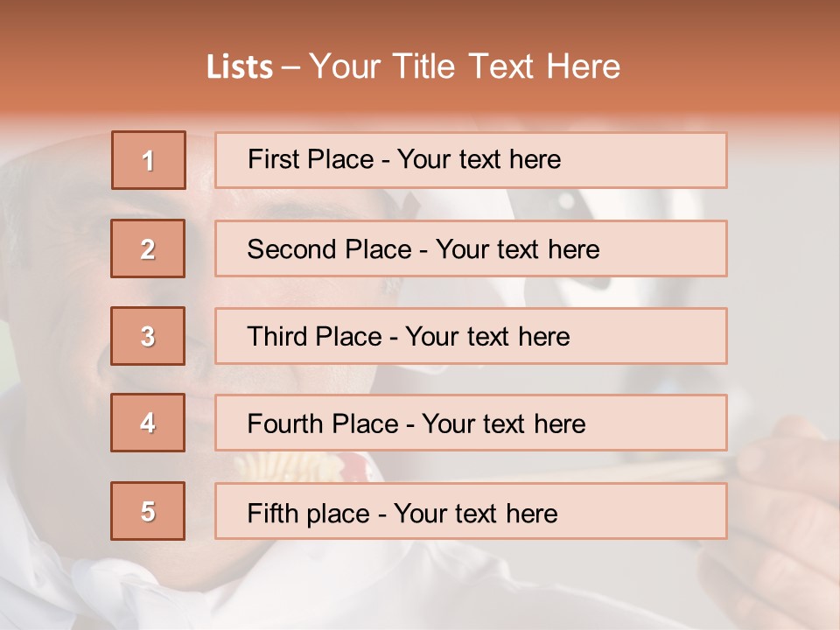Select the number 4 square
840x630 pixels.
coord(148,423)
